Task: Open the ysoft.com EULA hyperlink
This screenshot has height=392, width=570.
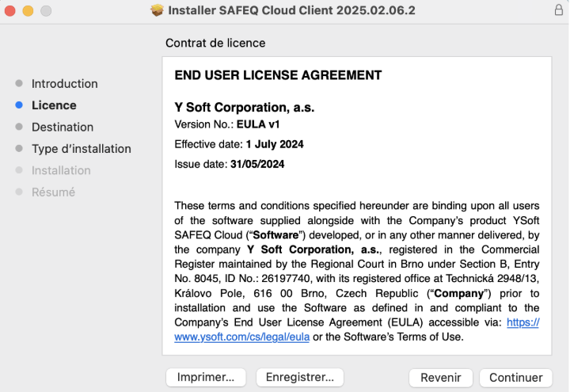Action: 241,337
